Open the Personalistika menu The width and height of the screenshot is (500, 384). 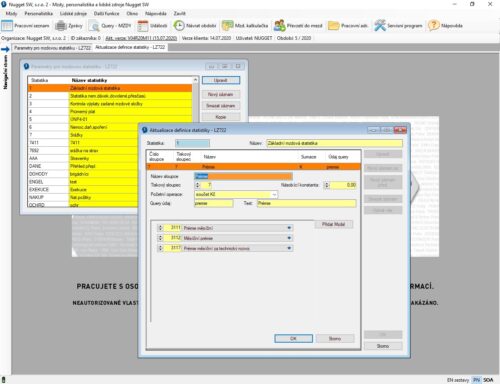38,13
